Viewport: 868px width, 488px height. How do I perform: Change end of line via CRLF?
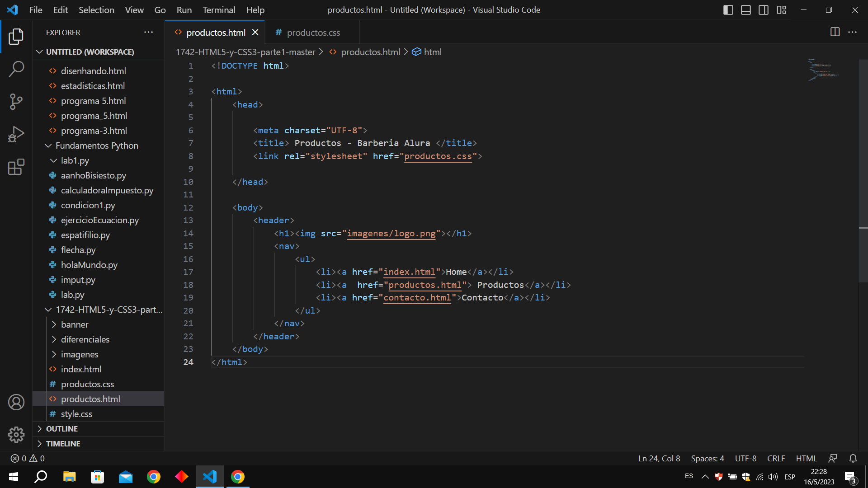(x=776, y=458)
